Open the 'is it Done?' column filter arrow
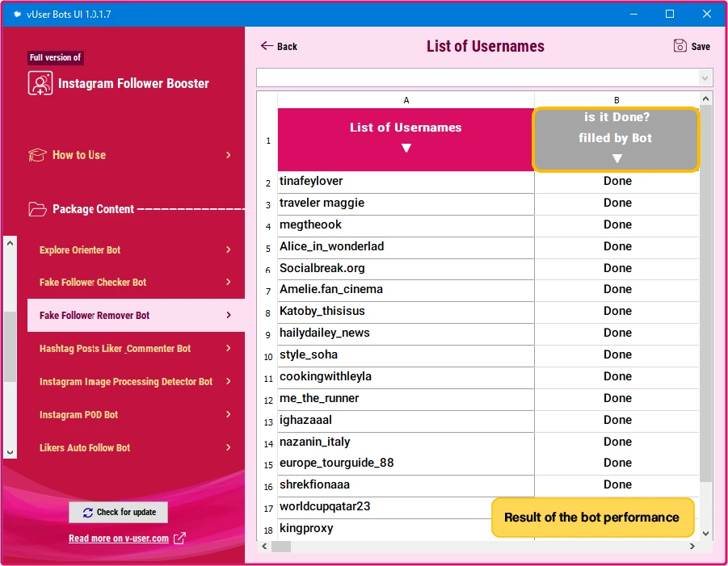The image size is (728, 566). tap(616, 159)
